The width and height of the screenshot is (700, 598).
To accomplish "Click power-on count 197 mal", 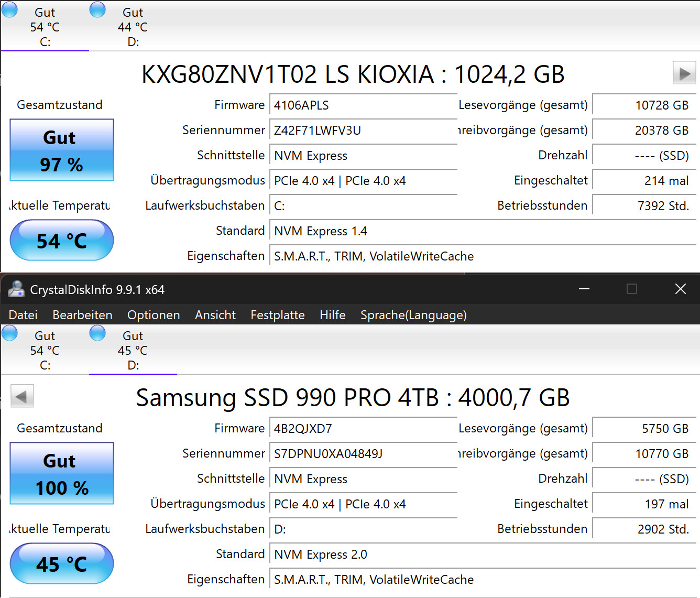I will coord(644,504).
